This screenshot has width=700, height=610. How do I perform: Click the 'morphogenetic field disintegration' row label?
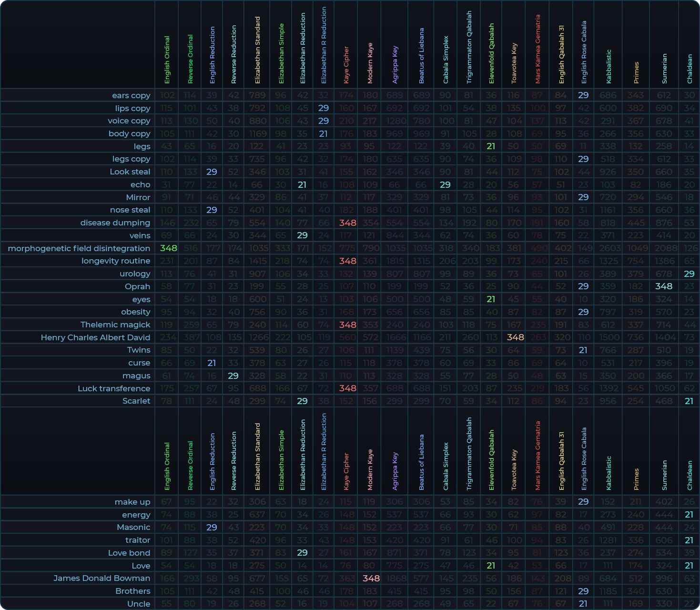point(79,248)
